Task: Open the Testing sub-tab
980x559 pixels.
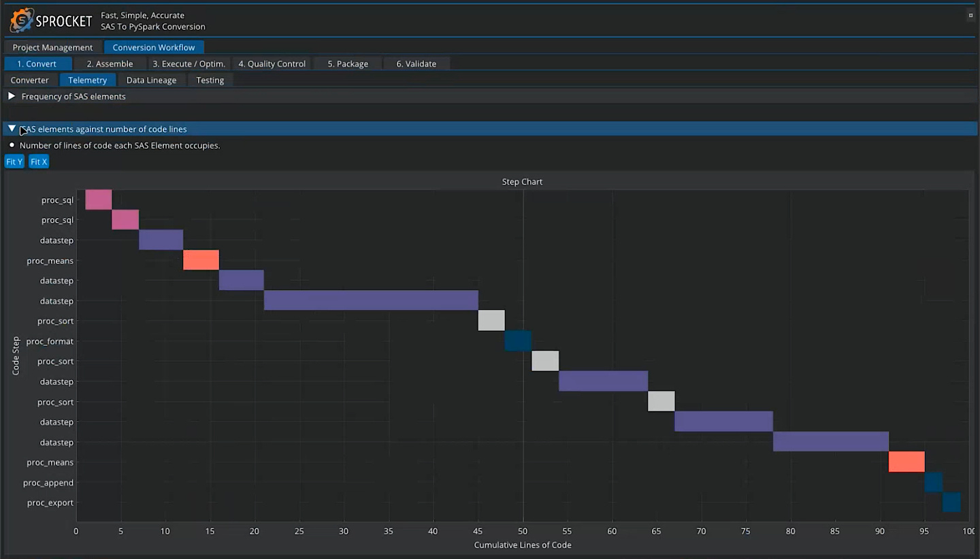Action: pyautogui.click(x=210, y=80)
